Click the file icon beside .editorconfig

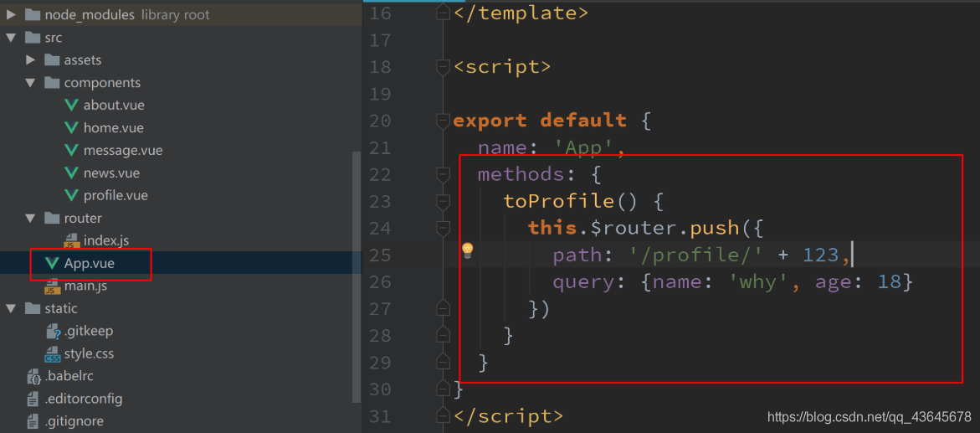(x=33, y=399)
